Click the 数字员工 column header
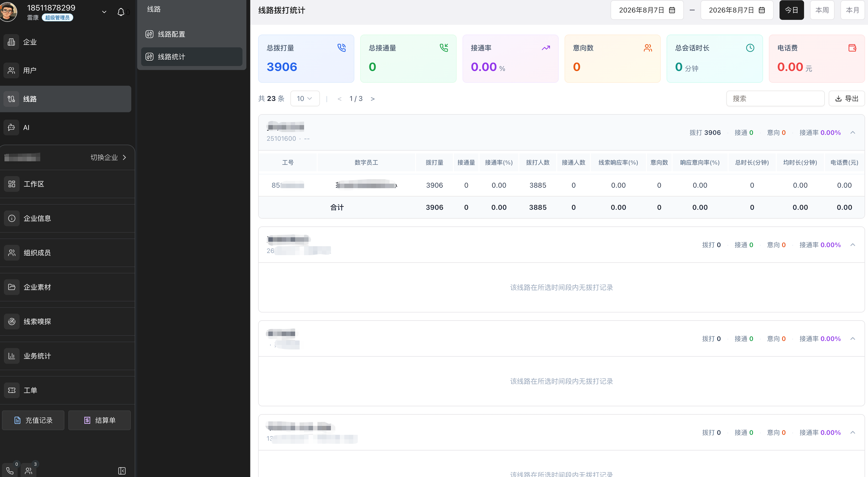Screen dimensions: 868x477 click(366, 162)
